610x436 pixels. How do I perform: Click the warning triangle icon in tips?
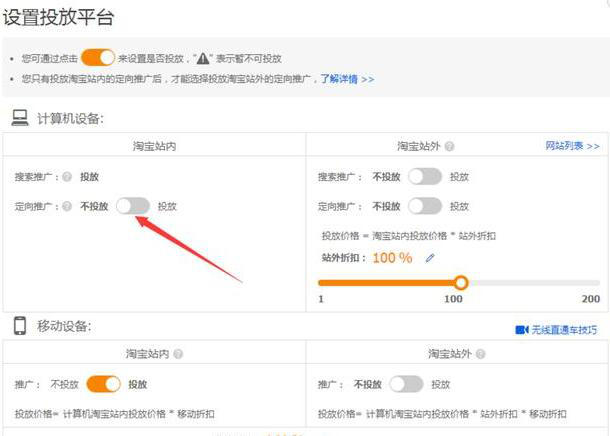point(203,58)
